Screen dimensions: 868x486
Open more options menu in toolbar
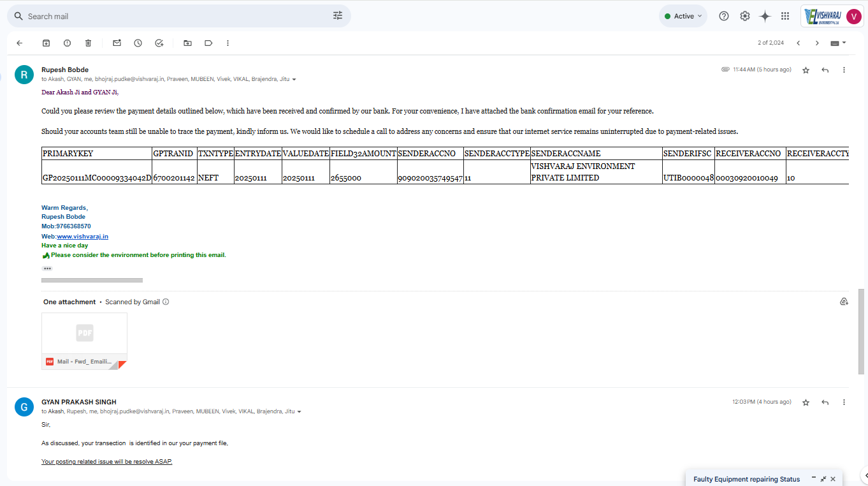(x=228, y=43)
